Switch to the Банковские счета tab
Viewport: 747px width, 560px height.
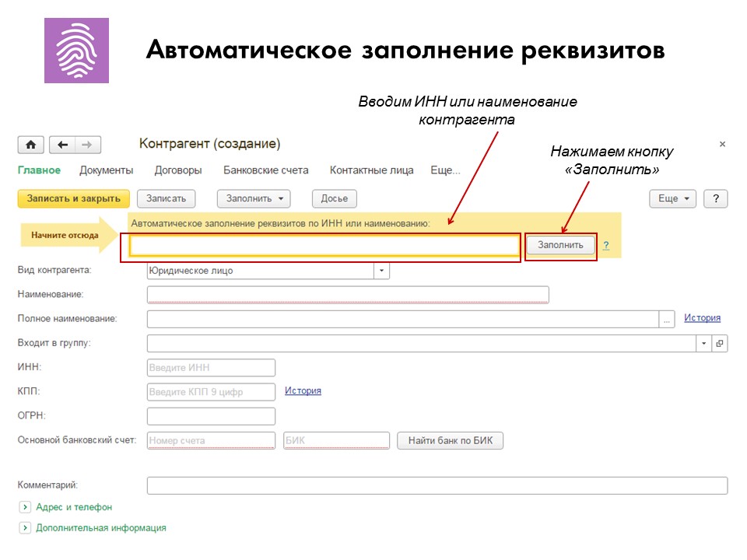(x=265, y=170)
